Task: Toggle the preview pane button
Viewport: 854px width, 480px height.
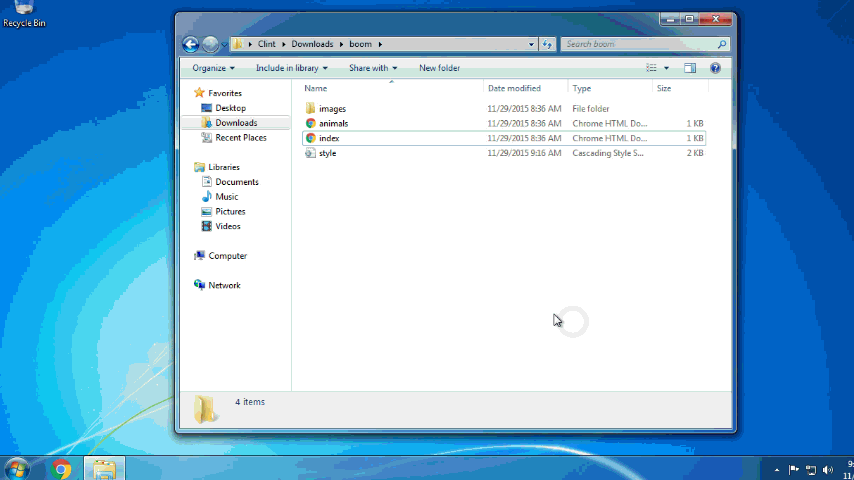Action: (x=690, y=68)
